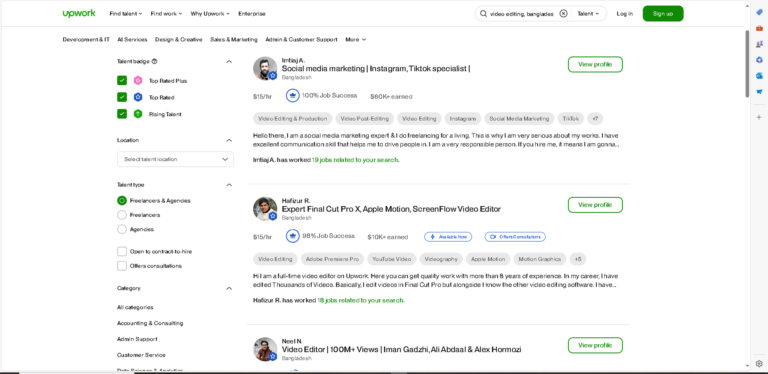Clear the search query with X icon
This screenshot has width=768, height=374.
[563, 14]
